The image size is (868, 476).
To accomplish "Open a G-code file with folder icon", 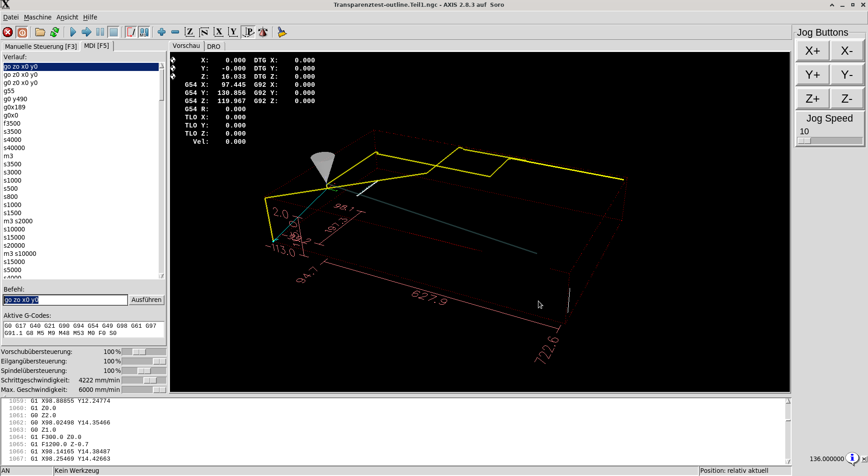I will click(40, 32).
